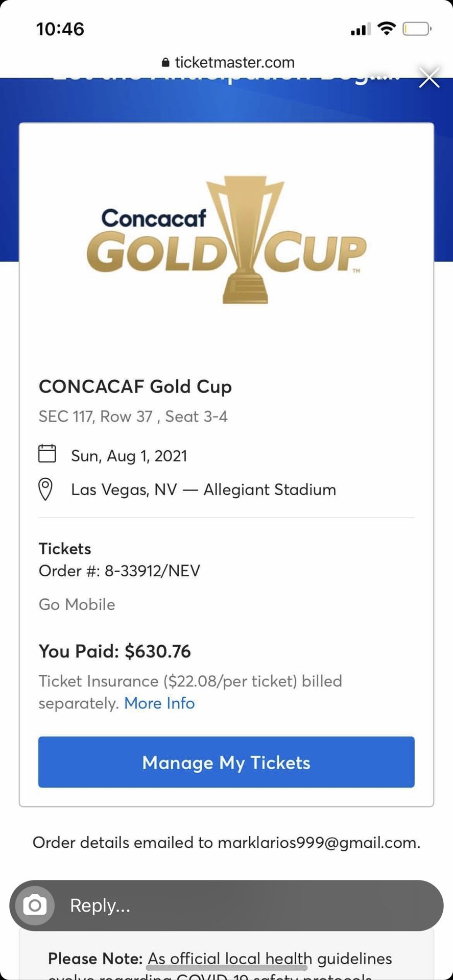
Task: Close the overlay with the X icon
Action: pyautogui.click(x=429, y=78)
